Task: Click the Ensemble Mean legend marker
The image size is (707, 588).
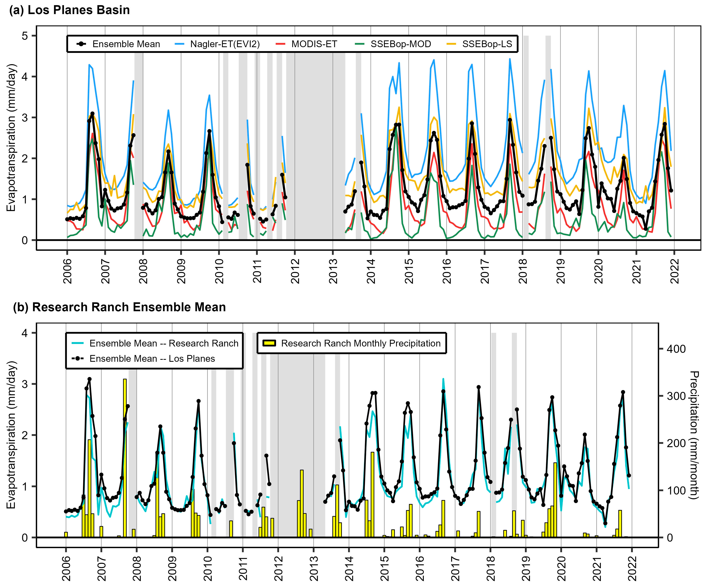Action: [81, 44]
